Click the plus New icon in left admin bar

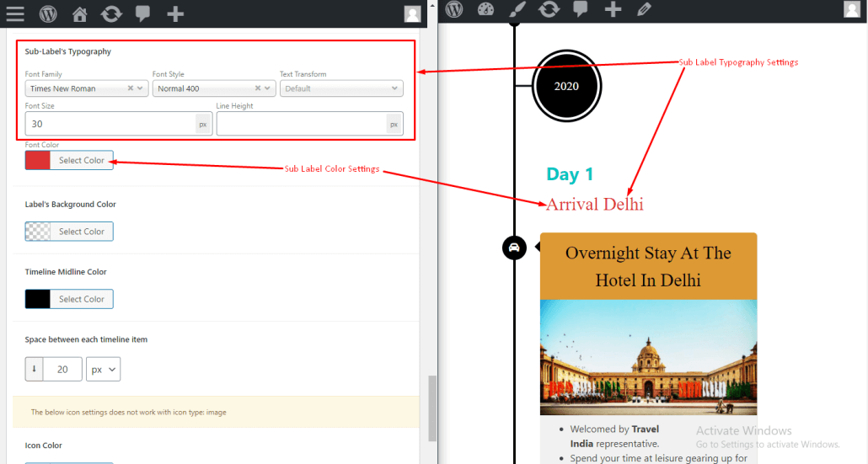(x=174, y=13)
